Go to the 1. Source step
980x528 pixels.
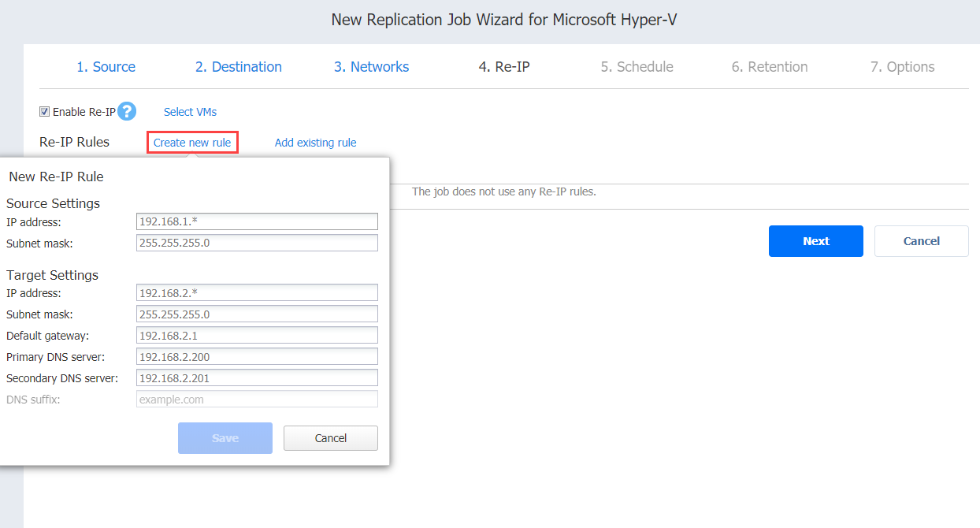(x=106, y=67)
